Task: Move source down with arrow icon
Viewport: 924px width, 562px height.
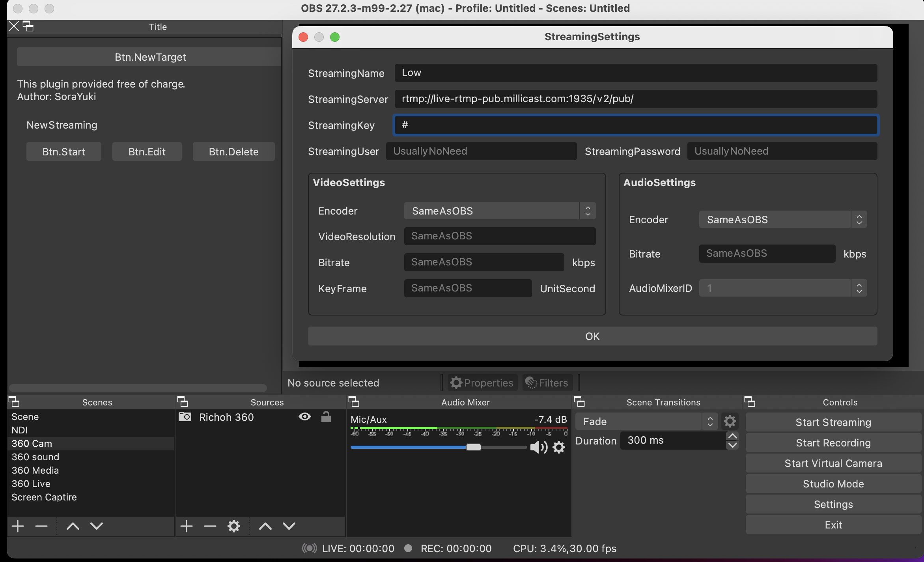Action: 289,526
